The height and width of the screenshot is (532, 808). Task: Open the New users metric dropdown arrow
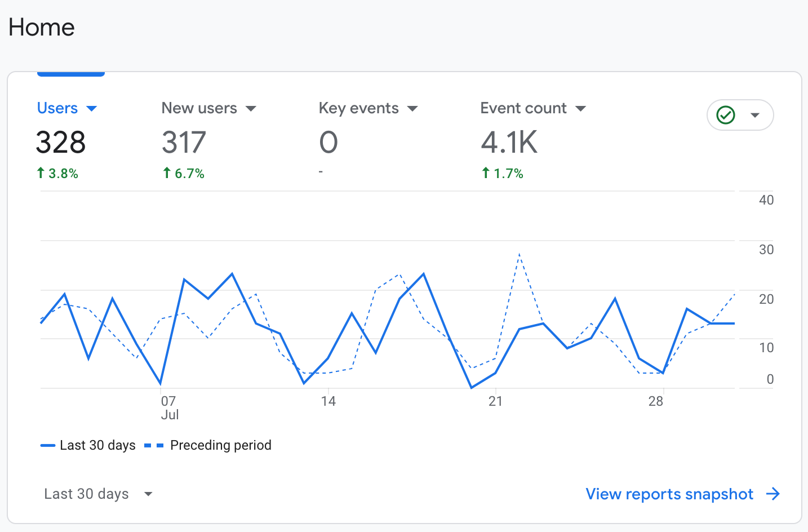251,108
